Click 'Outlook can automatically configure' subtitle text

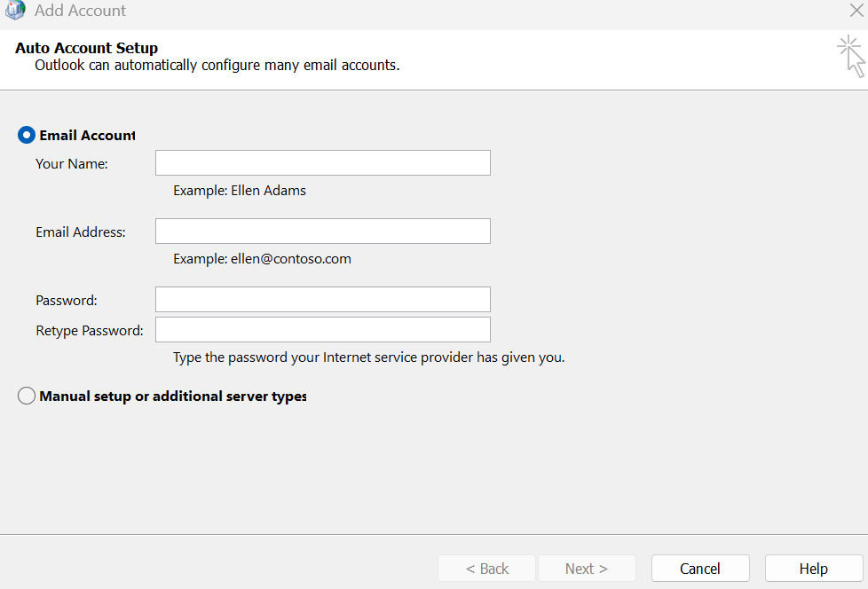[217, 66]
